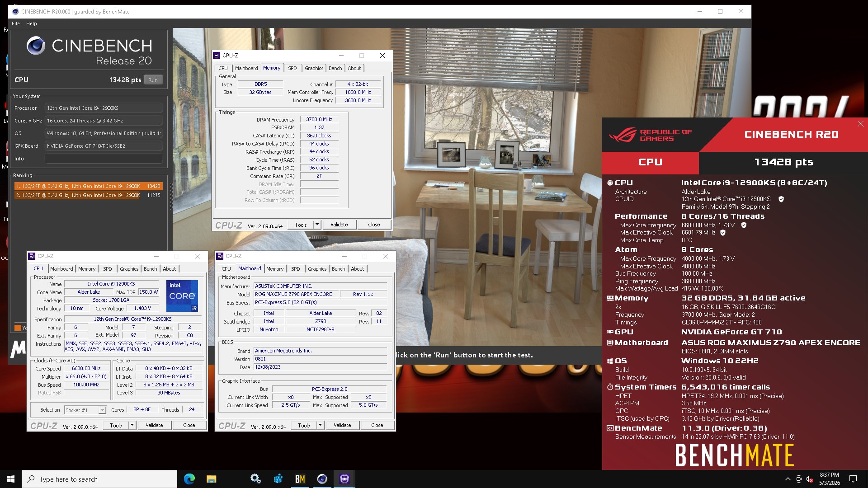The image size is (868, 488).
Task: Click the Cinebench sphere logo beside CINEBENCH heading
Action: (36, 46)
